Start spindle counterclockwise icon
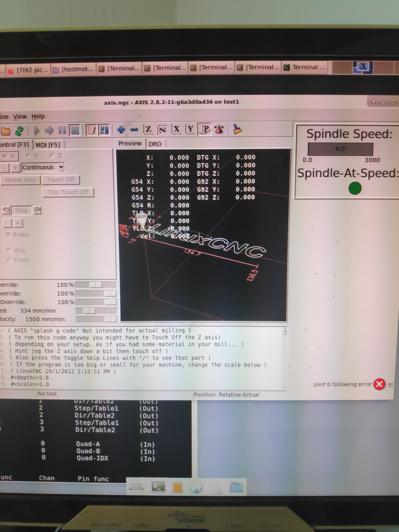Screen dimensions: 399x532 point(6,211)
